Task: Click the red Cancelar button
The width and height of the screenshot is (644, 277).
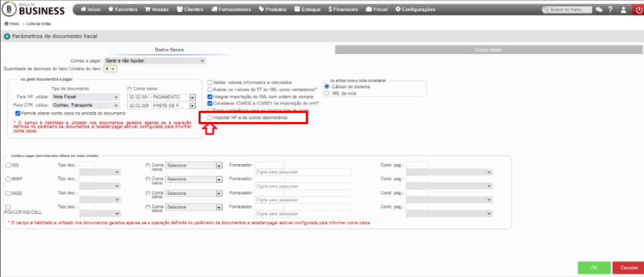Action: [629, 268]
